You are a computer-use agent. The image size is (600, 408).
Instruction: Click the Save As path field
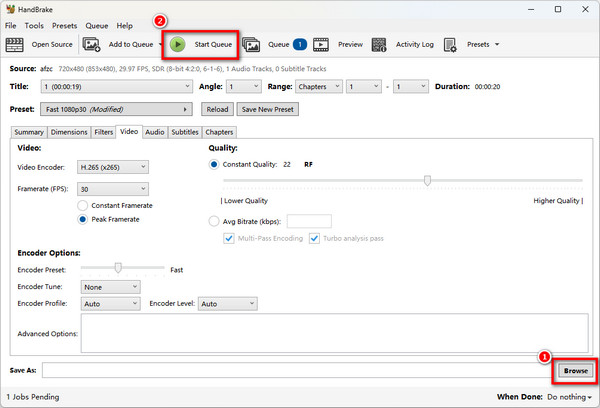coord(297,370)
